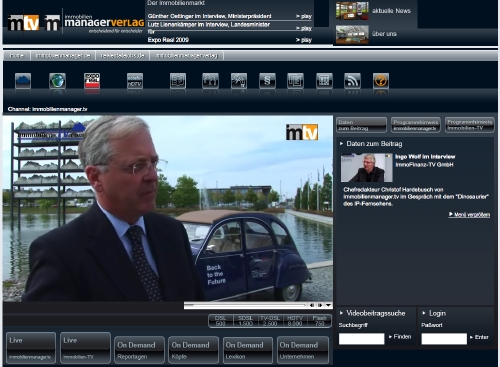Open Programmhinweis Immobilien-TV tab
Viewport: 500px width, 367px height.
[470, 125]
